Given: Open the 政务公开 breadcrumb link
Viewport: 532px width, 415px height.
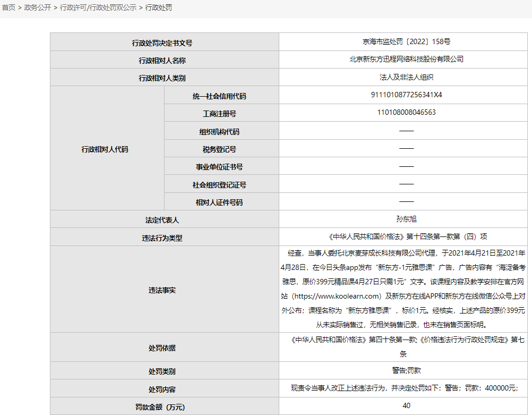Looking at the screenshot, I should (37, 8).
